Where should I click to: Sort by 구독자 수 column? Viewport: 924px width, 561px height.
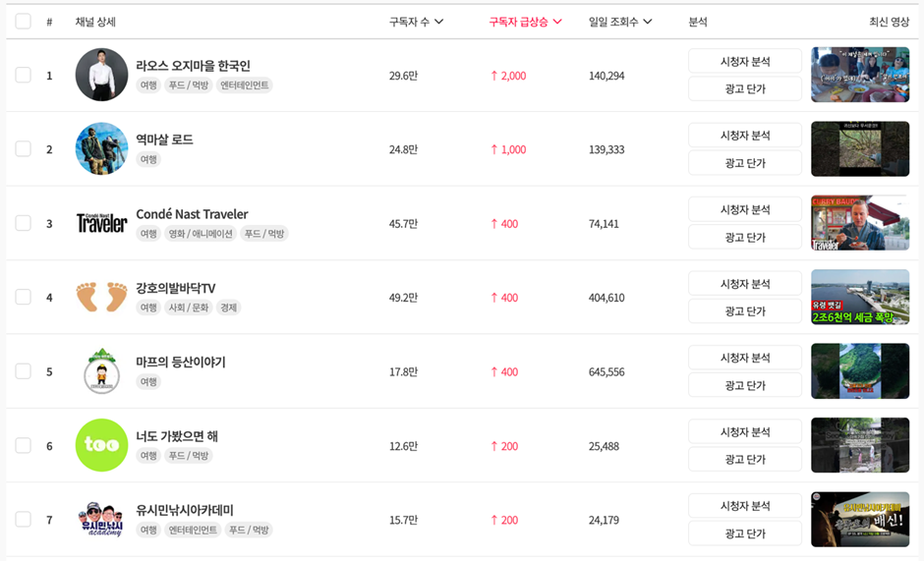click(416, 22)
